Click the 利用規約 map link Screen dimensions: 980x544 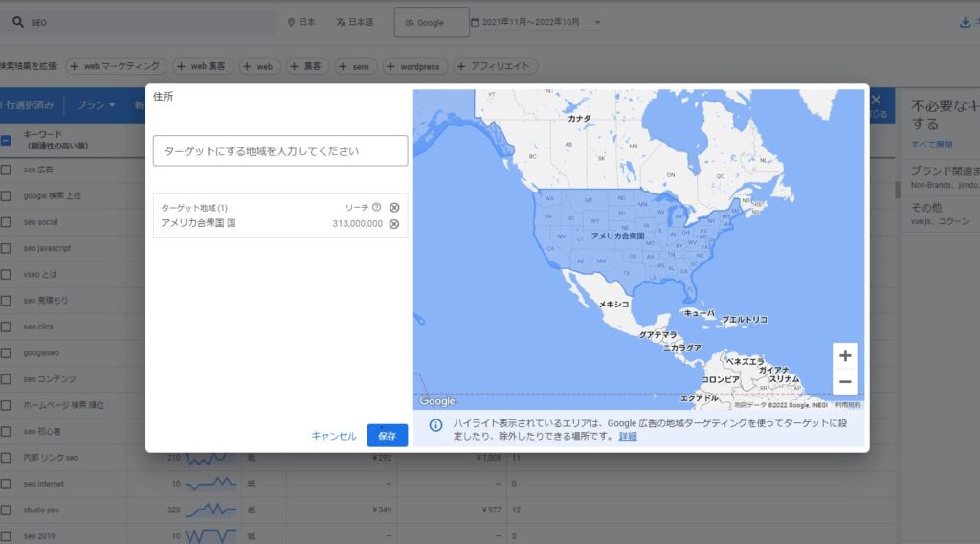tap(848, 405)
